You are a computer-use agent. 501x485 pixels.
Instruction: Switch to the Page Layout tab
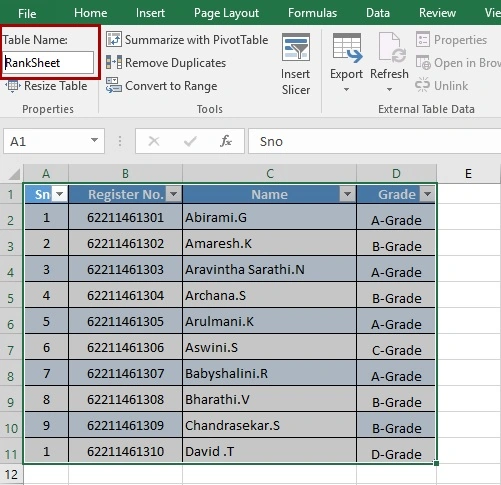pyautogui.click(x=226, y=13)
